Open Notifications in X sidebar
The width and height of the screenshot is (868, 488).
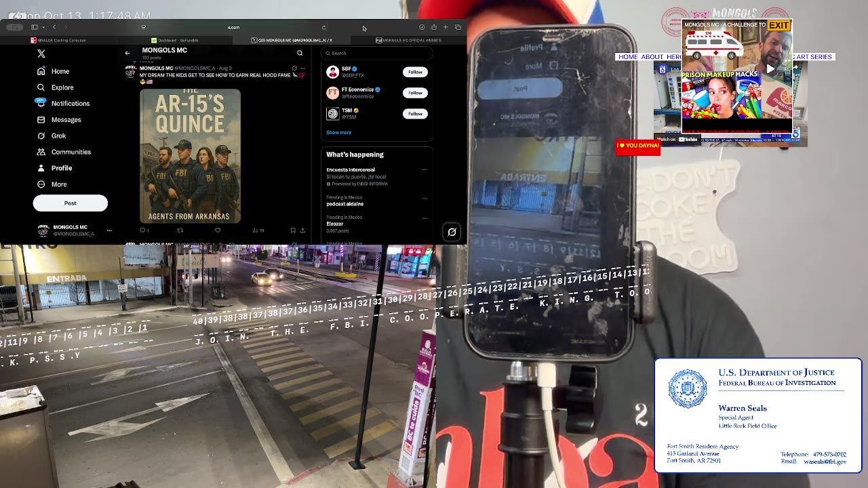(x=64, y=104)
